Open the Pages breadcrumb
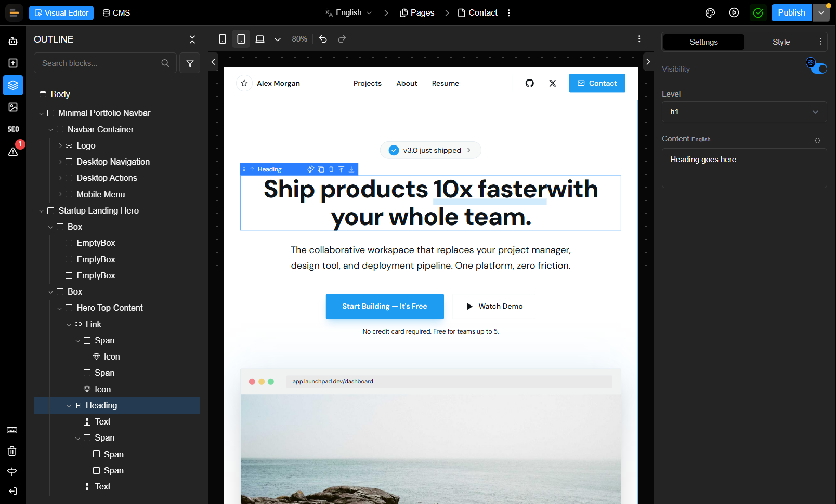The width and height of the screenshot is (836, 504). pyautogui.click(x=417, y=12)
